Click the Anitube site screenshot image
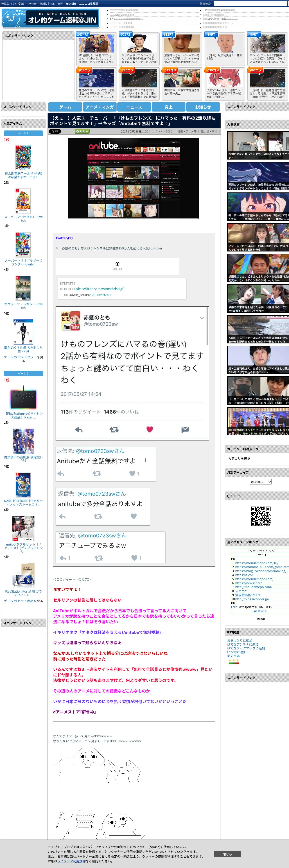Viewport: 289px width, 868px height. [133, 178]
